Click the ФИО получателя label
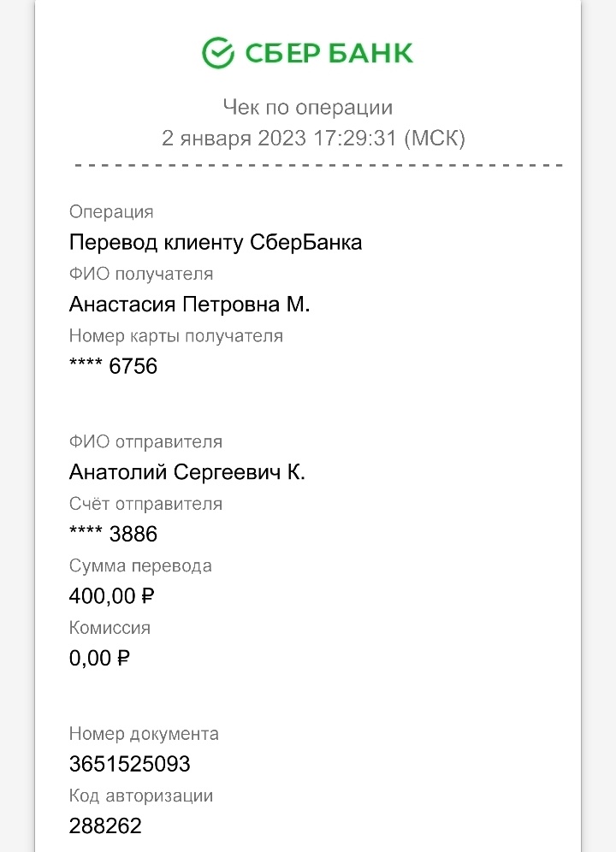The image size is (616, 852). 141,274
